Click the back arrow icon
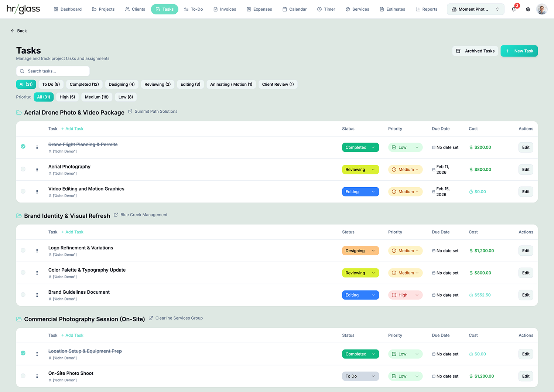 pyautogui.click(x=13, y=31)
